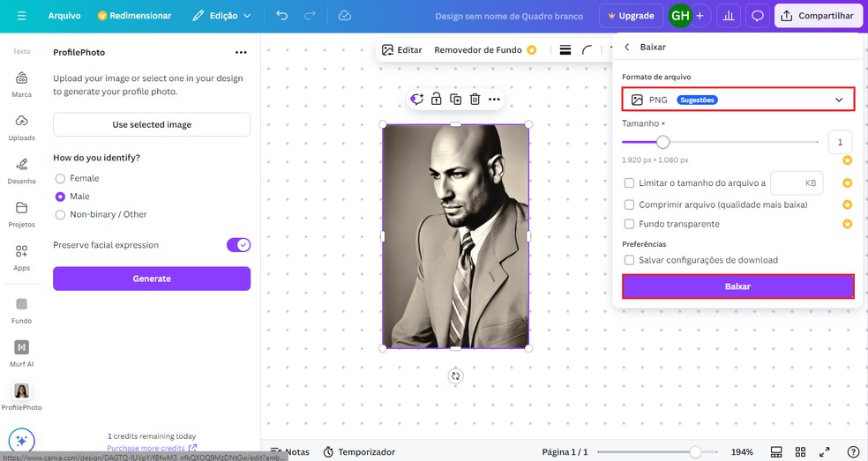Open more options above the image

coord(494,100)
